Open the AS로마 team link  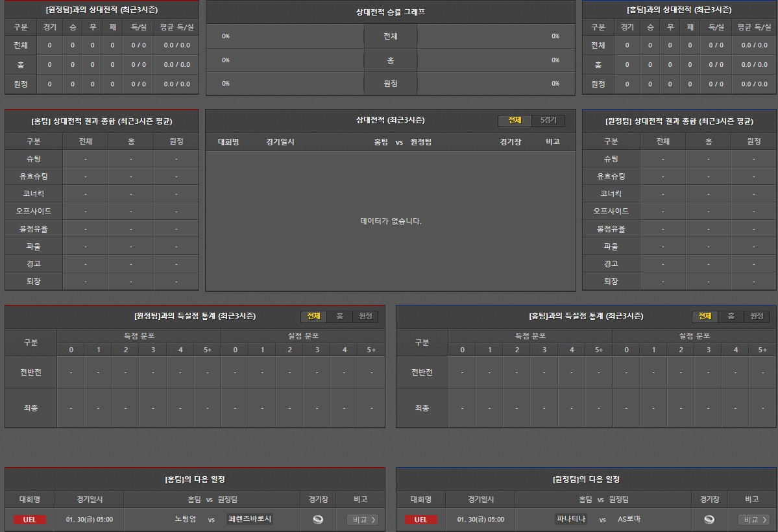[629, 520]
